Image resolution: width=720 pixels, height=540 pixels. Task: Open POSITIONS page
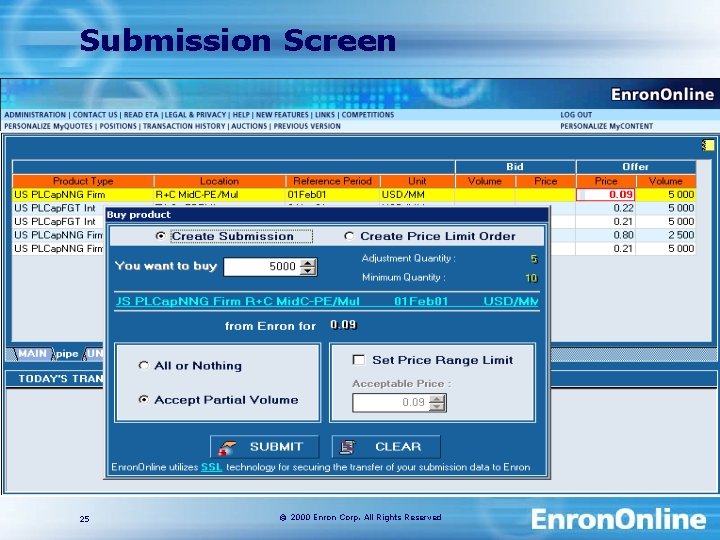[x=118, y=126]
